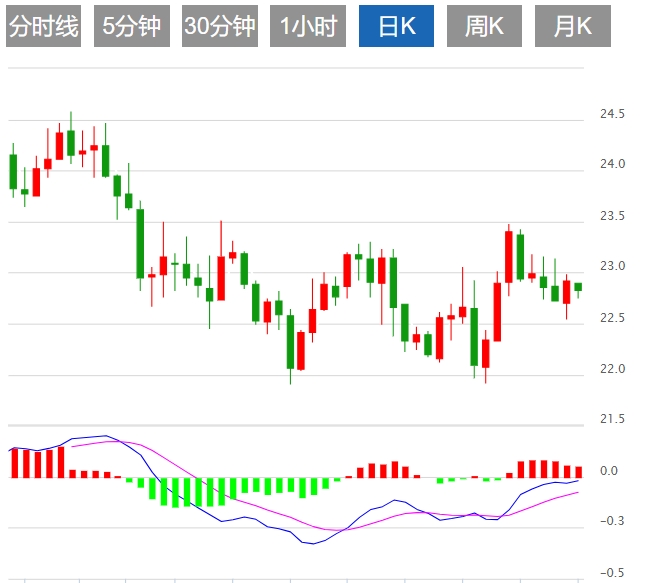Click the -0.3 MACD axis label
Screen dimensions: 646x583
pos(610,521)
